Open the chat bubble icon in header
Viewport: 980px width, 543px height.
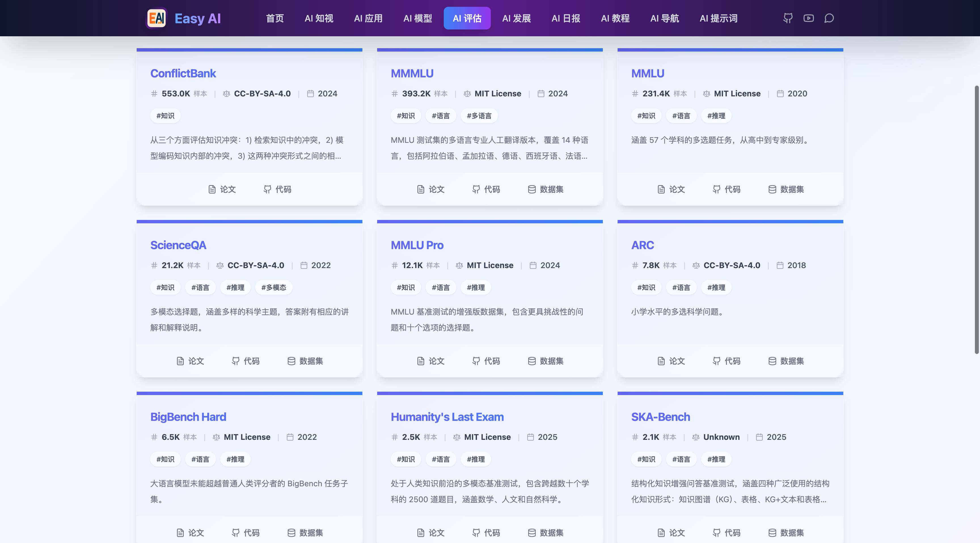click(829, 18)
